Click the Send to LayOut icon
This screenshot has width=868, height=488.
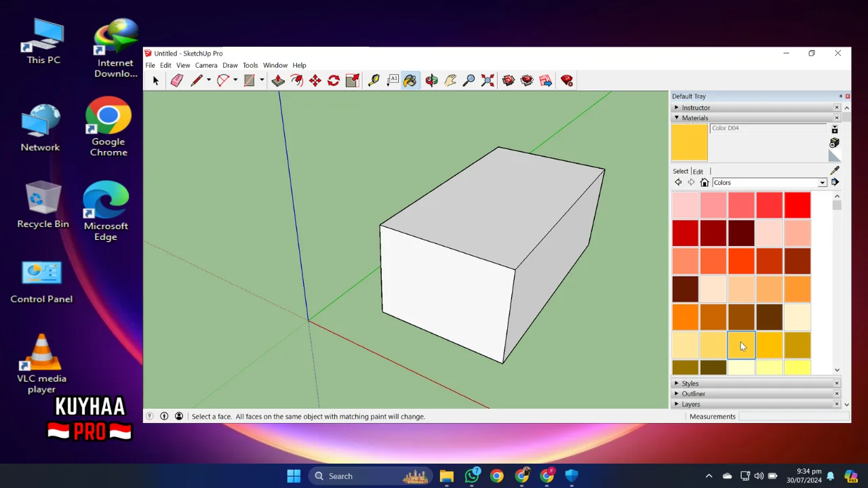tap(546, 81)
